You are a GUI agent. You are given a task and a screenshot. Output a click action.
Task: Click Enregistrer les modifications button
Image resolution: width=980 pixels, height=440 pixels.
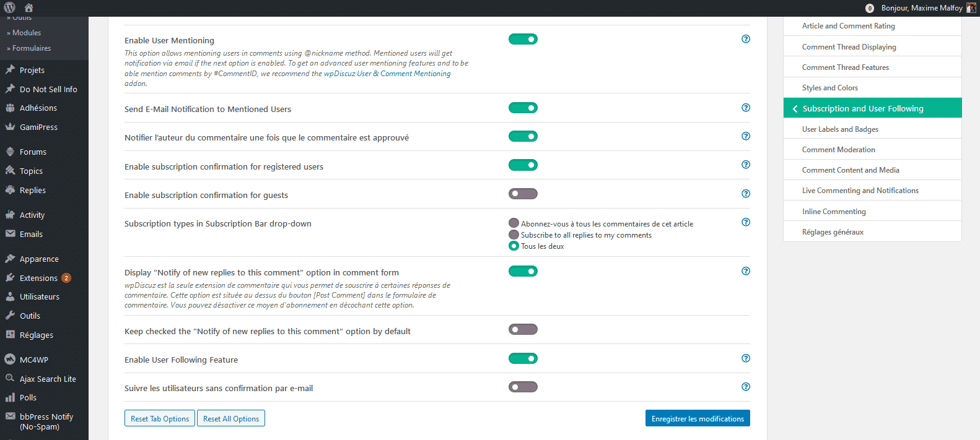698,418
